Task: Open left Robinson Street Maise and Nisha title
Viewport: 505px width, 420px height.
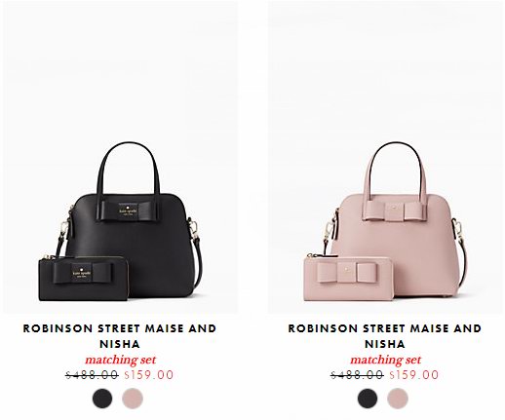Action: click(120, 336)
